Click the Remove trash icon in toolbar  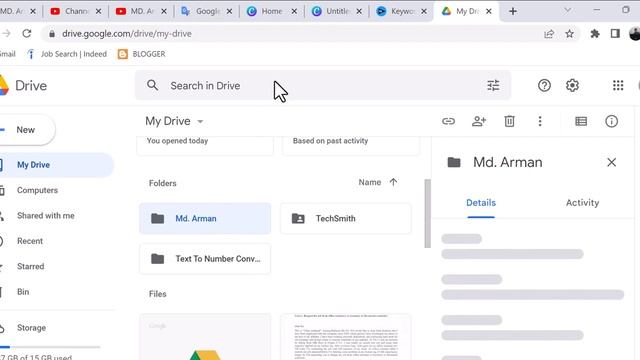coord(509,121)
